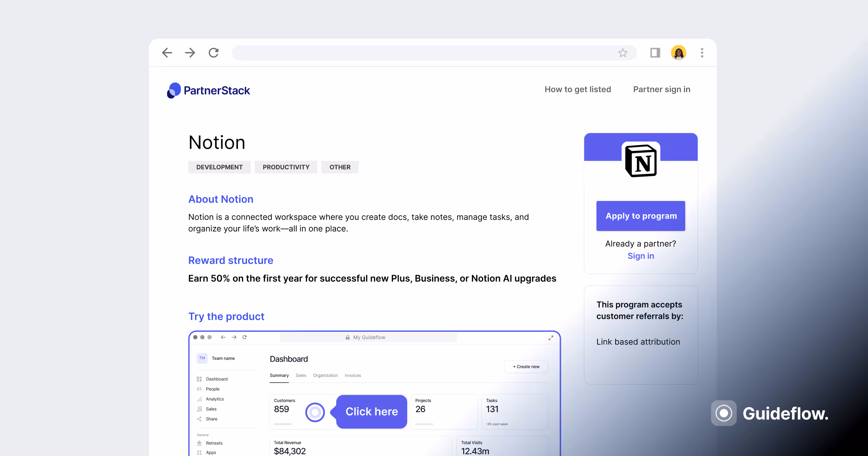Switch to the Sales tab
This screenshot has width=868, height=456.
[301, 376]
